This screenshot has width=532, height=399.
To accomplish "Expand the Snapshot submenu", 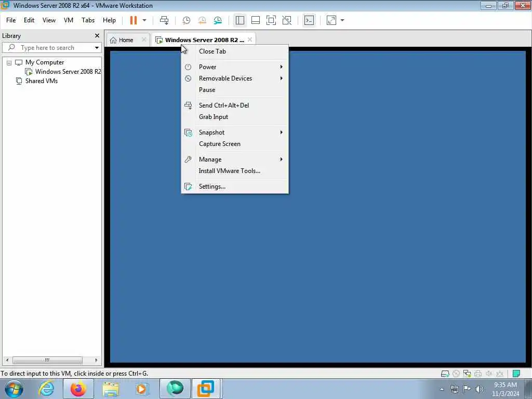I will coord(235,132).
